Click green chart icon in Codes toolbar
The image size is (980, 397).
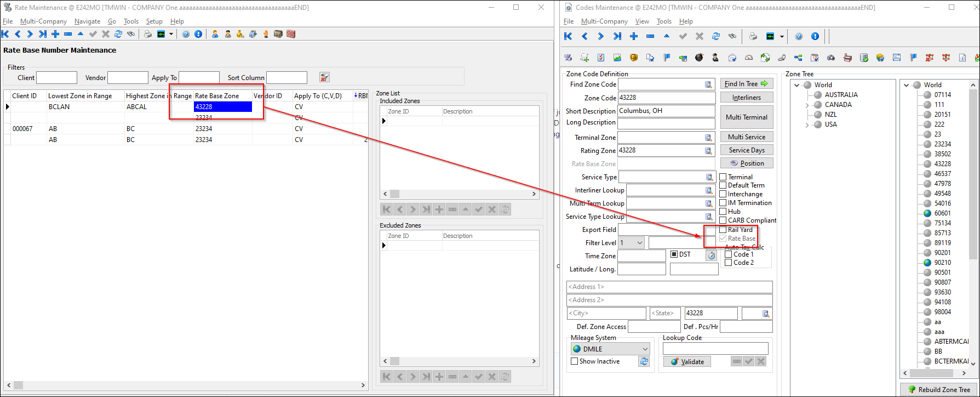617,58
